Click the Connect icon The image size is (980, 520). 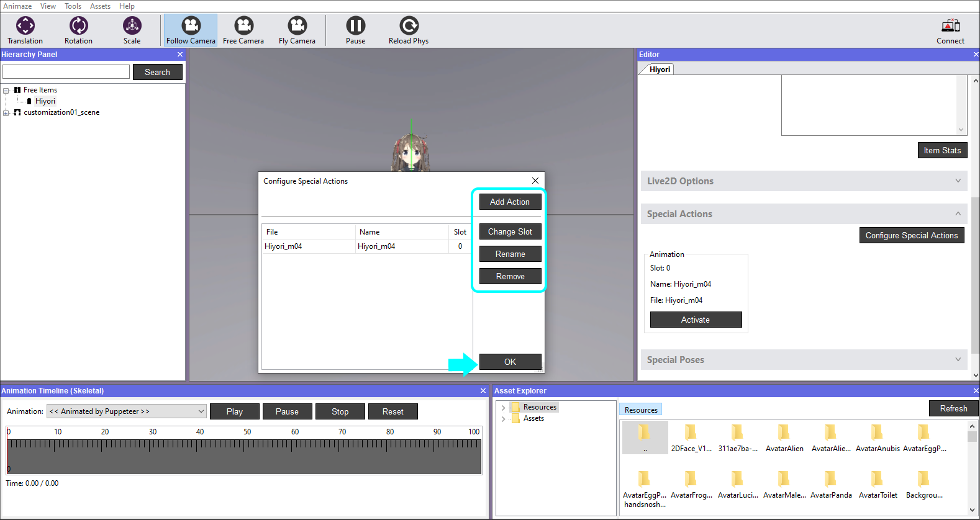click(x=950, y=30)
